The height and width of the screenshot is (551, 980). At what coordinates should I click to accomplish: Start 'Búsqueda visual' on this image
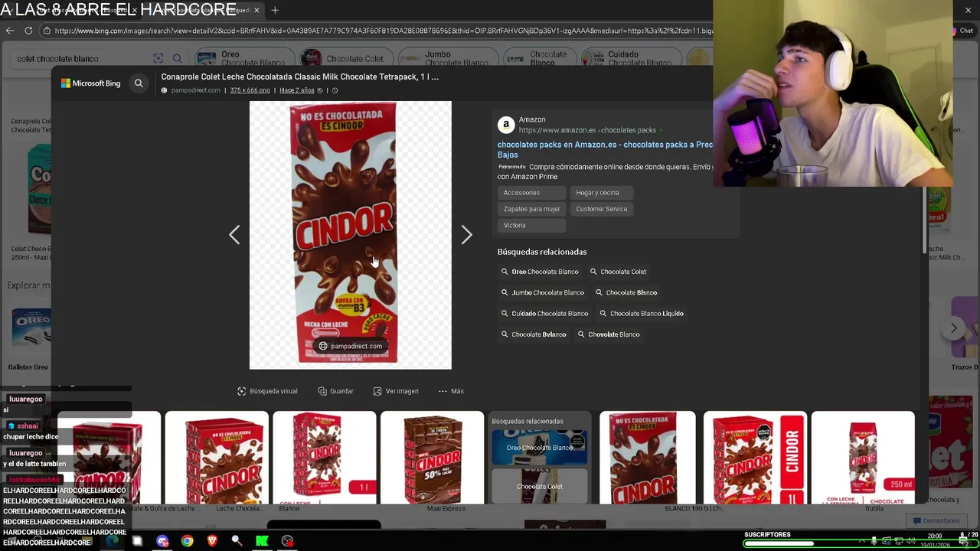pos(267,391)
